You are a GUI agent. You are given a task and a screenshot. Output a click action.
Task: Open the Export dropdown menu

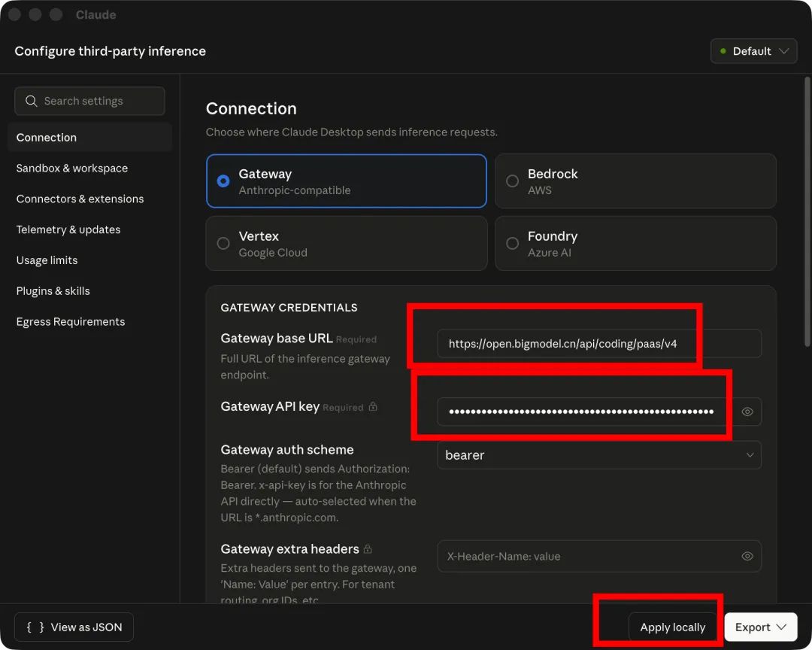point(760,627)
